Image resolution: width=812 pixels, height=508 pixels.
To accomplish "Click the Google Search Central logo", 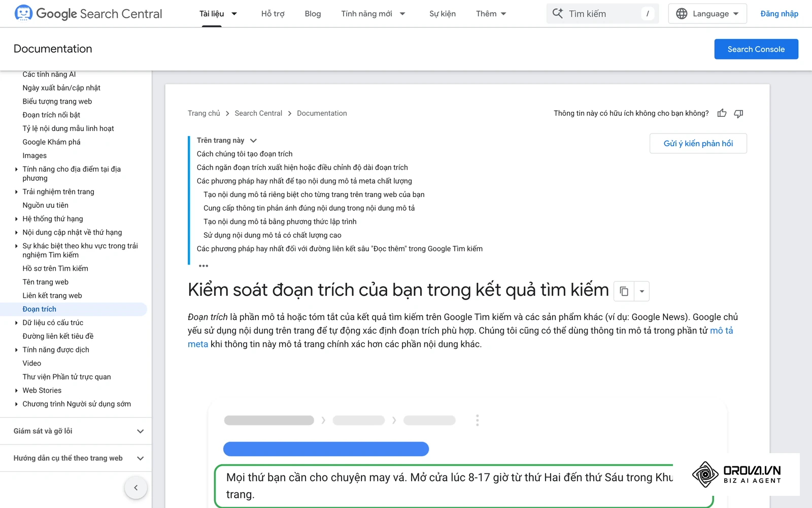I will [x=88, y=14].
